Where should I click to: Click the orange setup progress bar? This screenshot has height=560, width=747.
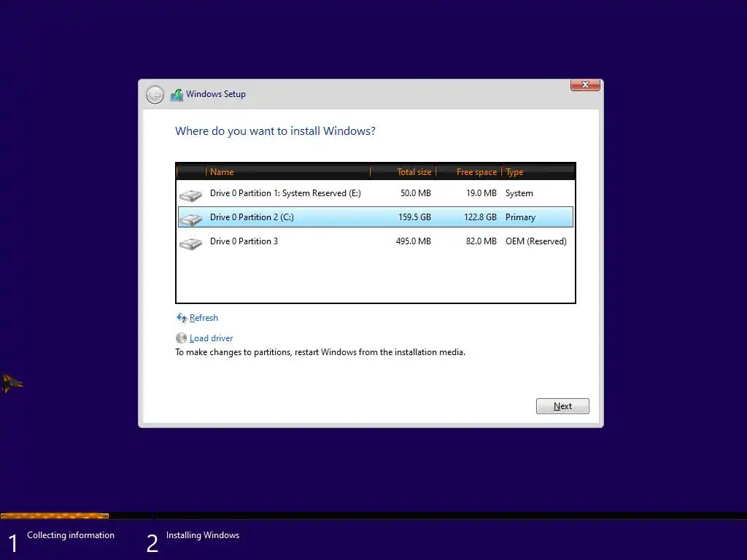pos(55,516)
